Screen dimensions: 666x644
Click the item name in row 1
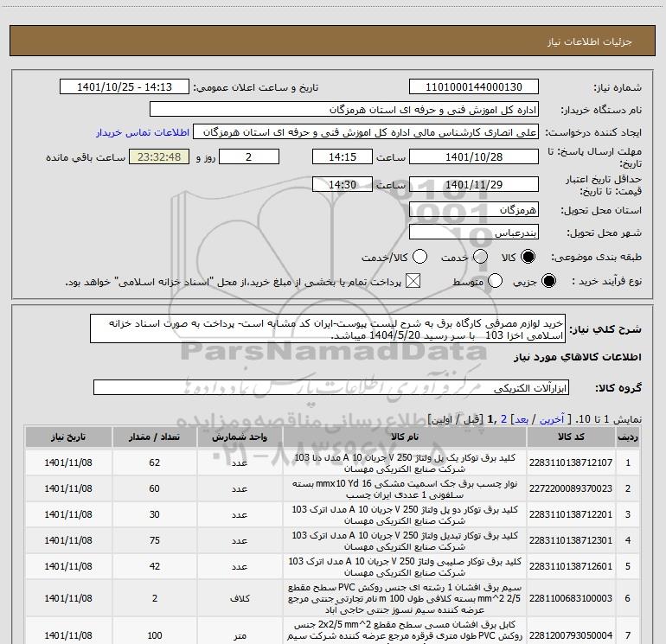click(x=405, y=463)
